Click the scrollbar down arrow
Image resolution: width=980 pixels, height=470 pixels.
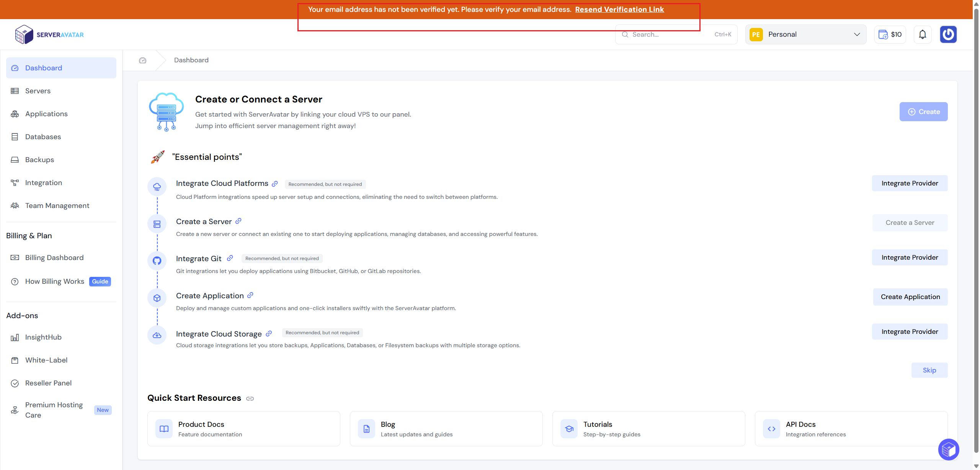pos(976,466)
